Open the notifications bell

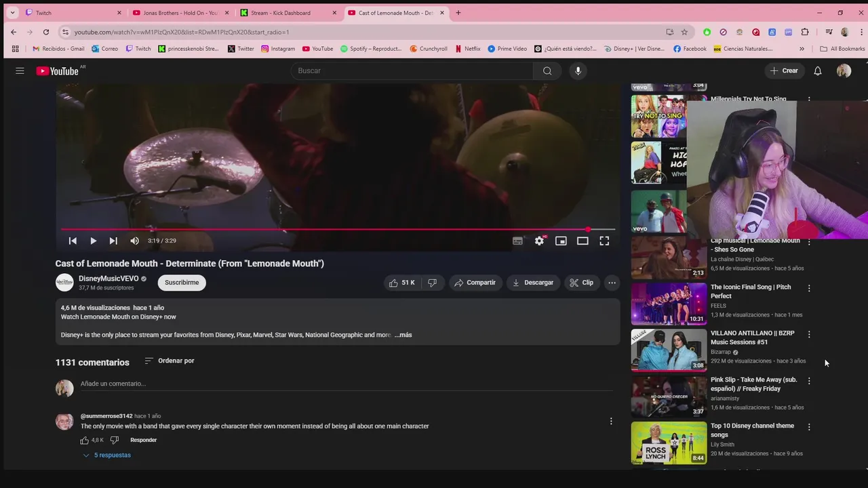[818, 70]
